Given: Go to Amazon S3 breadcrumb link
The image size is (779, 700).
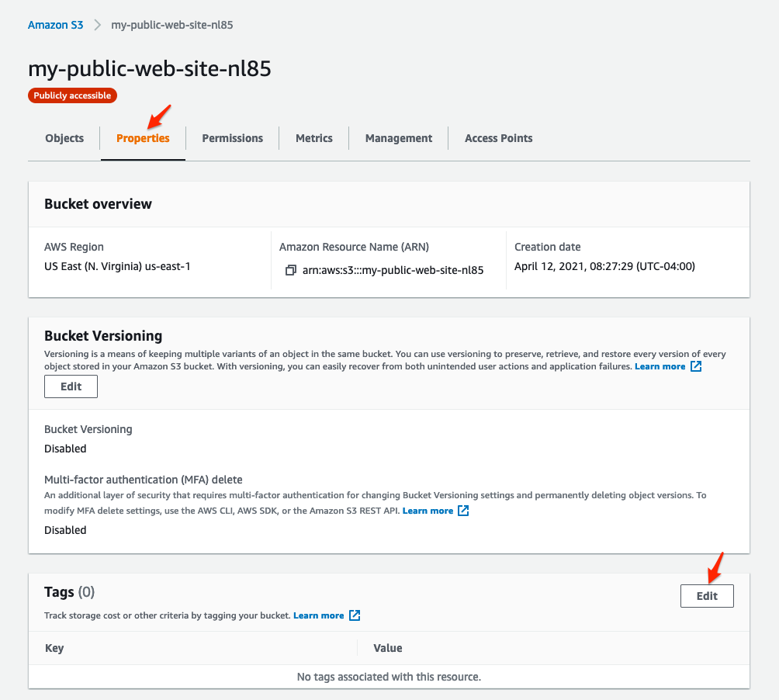Looking at the screenshot, I should [x=56, y=25].
